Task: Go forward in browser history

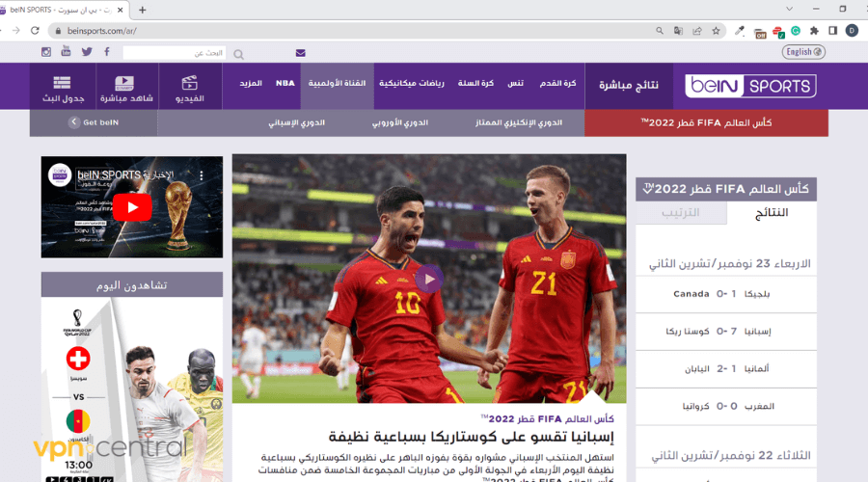Action: click(16, 31)
